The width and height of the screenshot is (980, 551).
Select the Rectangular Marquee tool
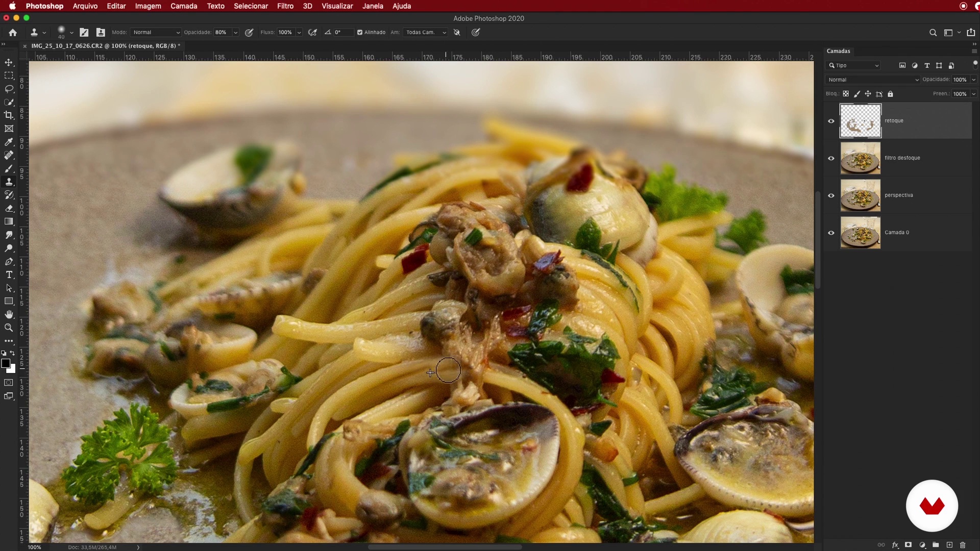tap(9, 76)
